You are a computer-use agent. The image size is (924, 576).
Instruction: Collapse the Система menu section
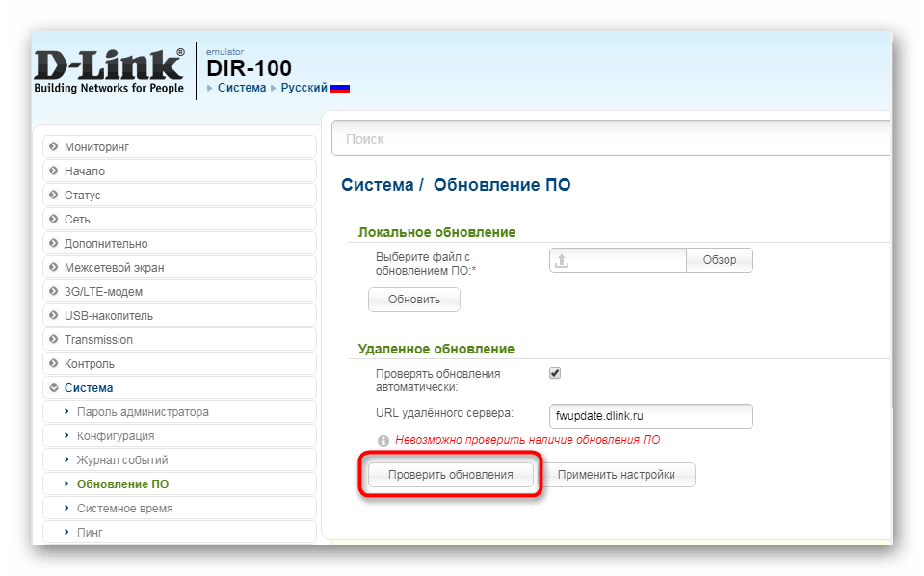[x=180, y=388]
